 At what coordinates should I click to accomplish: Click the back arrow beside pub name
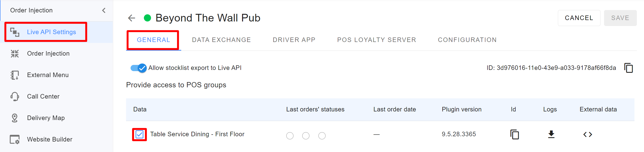pos(131,18)
